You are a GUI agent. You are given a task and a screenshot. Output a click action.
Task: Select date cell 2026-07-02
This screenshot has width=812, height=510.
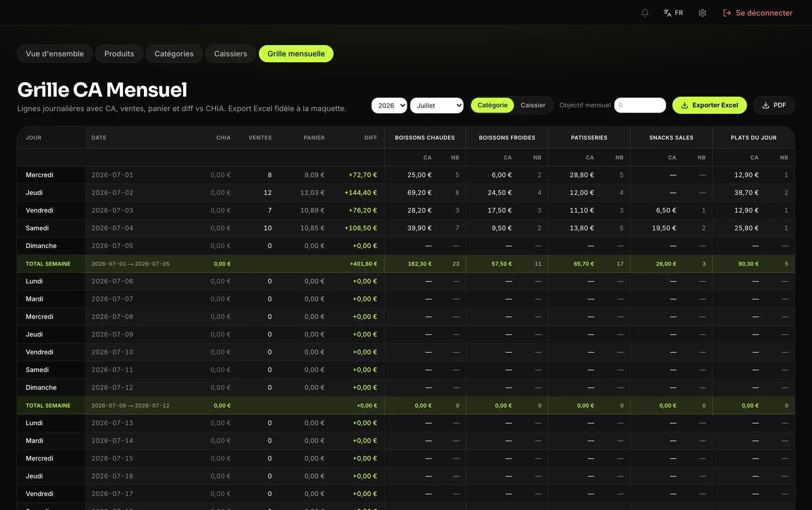112,193
